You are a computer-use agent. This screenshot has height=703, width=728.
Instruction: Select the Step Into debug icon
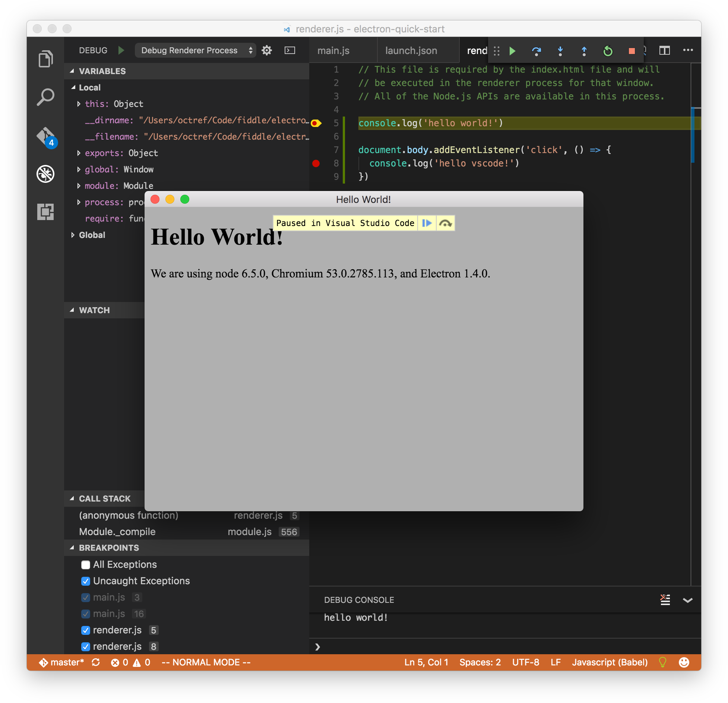tap(560, 51)
